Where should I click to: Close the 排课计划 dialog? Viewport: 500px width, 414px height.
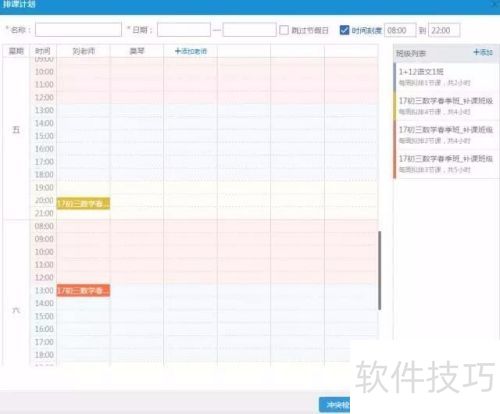pos(495,4)
